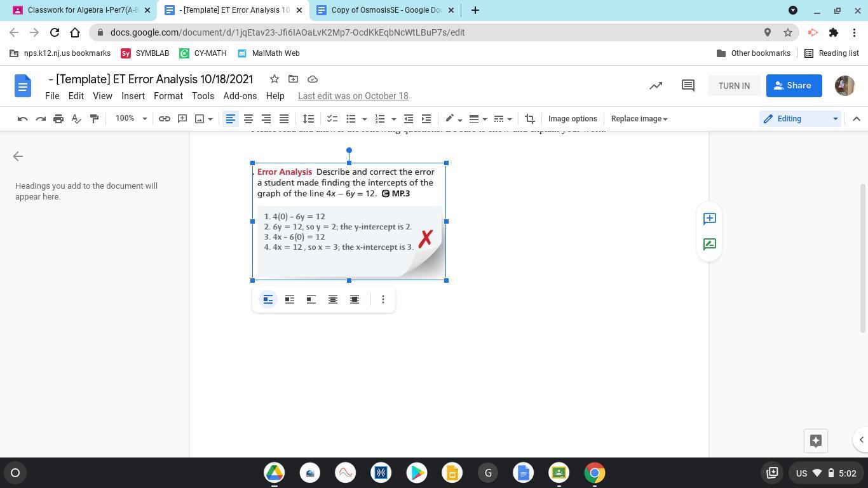Move the document to a folder
This screenshot has width=868, height=488.
point(293,79)
